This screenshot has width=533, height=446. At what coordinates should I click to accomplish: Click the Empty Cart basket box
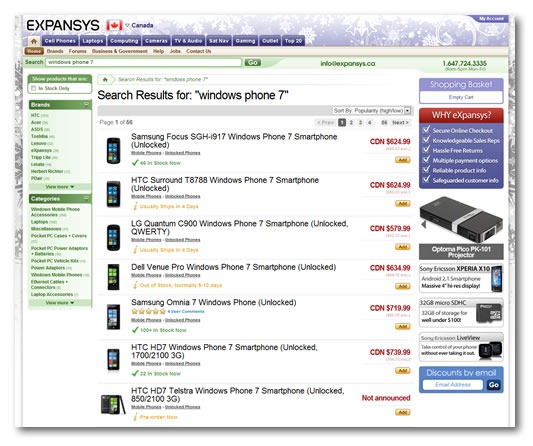click(x=461, y=97)
